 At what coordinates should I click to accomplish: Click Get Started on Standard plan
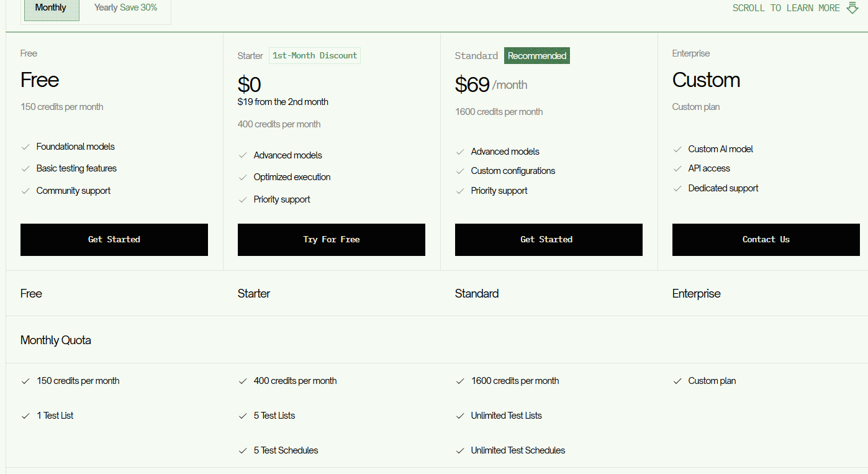pyautogui.click(x=548, y=239)
